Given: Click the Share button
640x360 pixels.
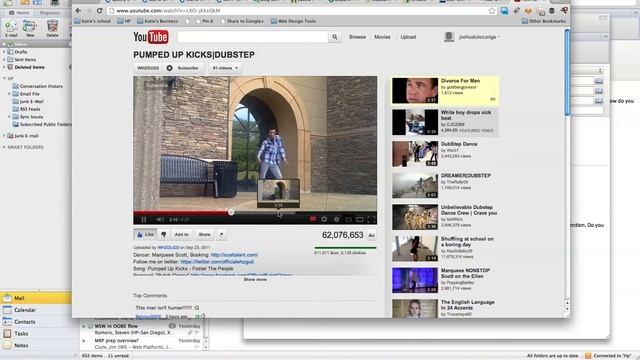Looking at the screenshot, I should coord(204,234).
